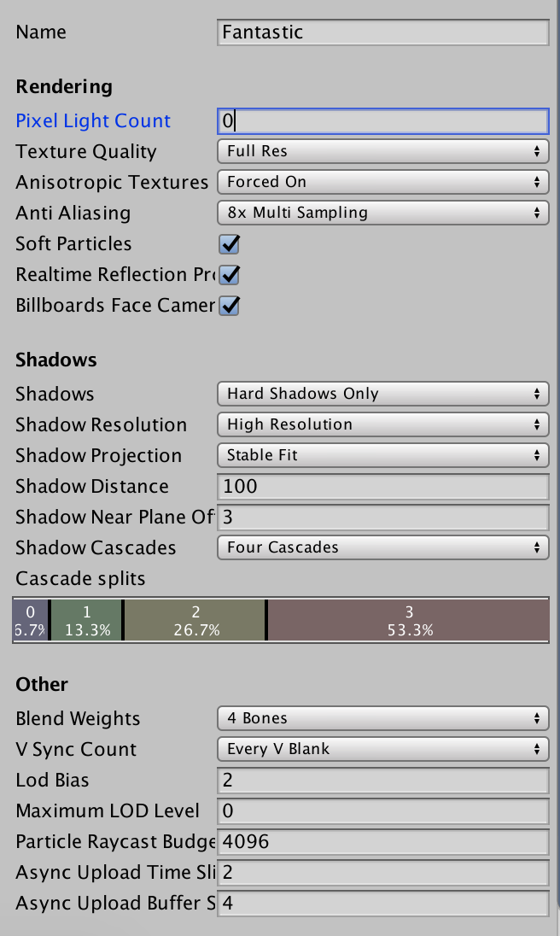Toggle the Soft Particles checkbox
560x936 pixels.
tap(229, 244)
